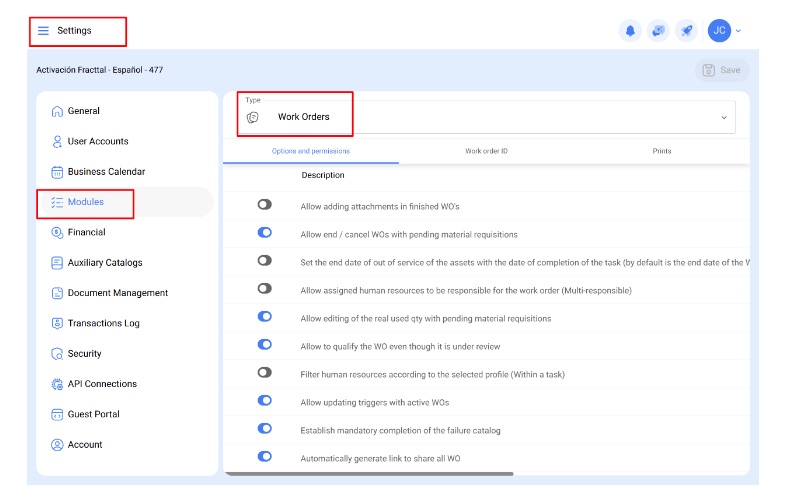Screen dimensions: 786x497
Task: Expand the Type Work Orders dropdown
Action: pyautogui.click(x=724, y=118)
